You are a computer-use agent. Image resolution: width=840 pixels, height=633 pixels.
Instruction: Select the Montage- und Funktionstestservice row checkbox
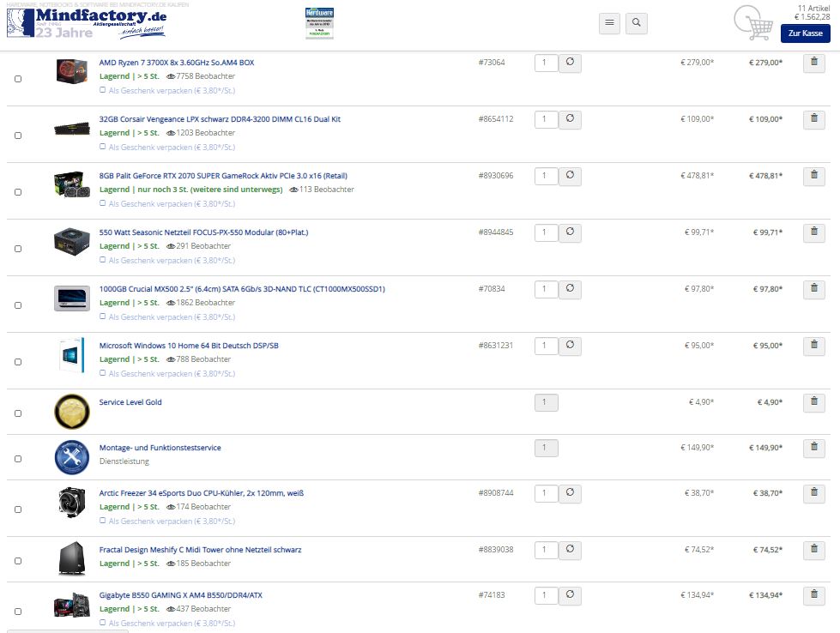pyautogui.click(x=18, y=459)
